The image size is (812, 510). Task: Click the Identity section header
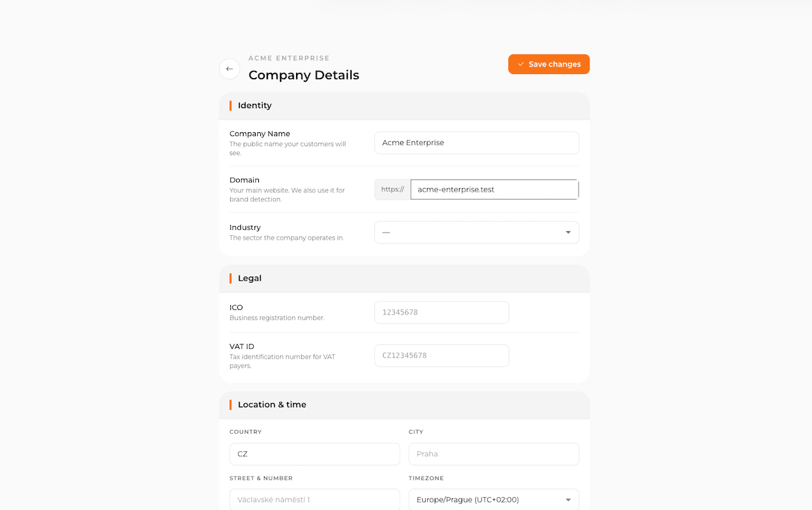tap(404, 105)
